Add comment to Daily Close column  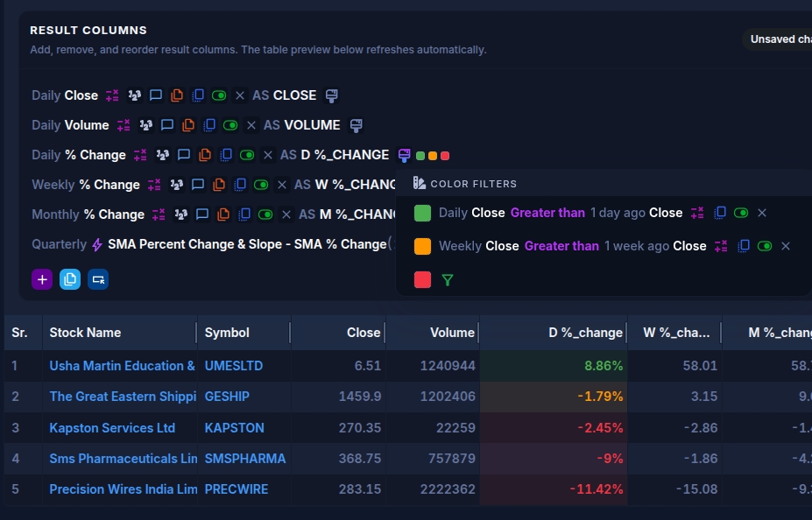coord(156,95)
